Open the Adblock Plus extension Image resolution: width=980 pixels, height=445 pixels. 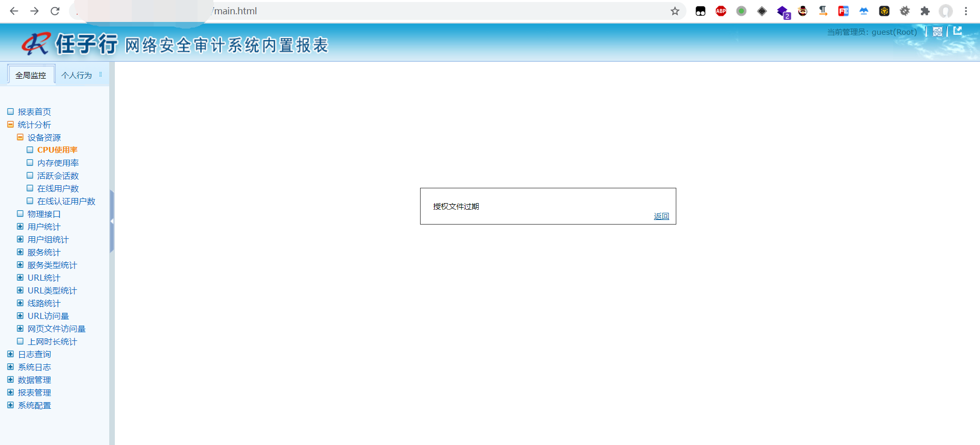pos(721,11)
